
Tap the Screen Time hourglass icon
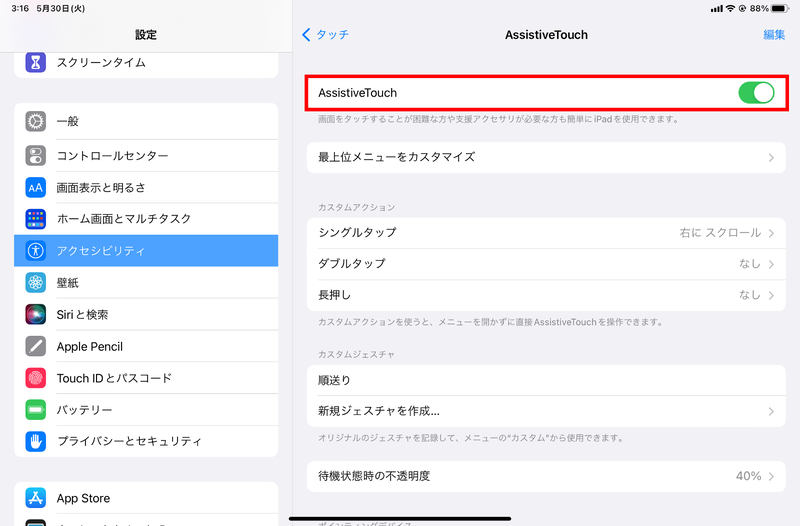pos(36,62)
